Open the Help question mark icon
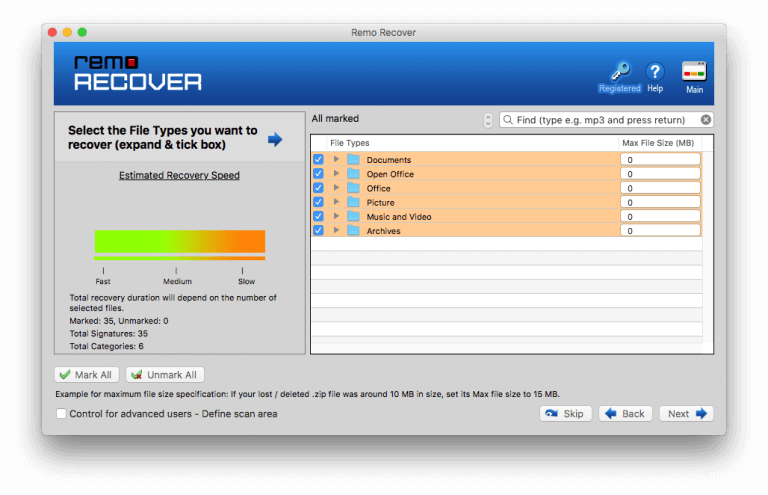This screenshot has width=768, height=495. point(655,72)
